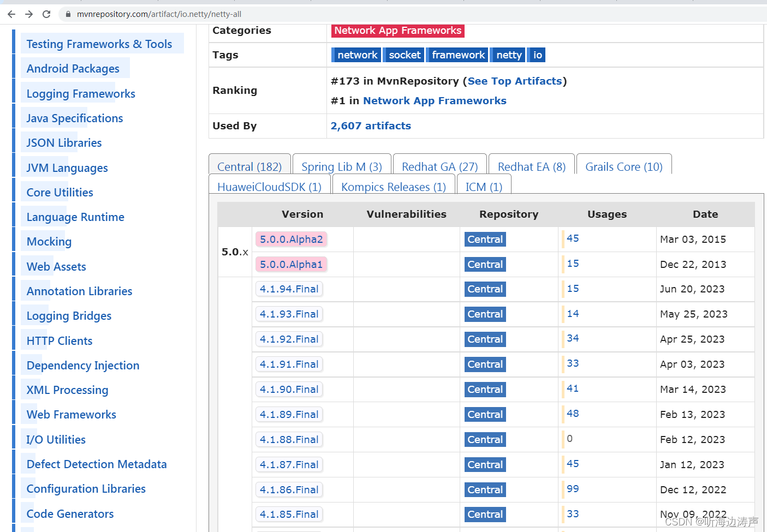Open the Kompics Releases tab

click(x=393, y=187)
